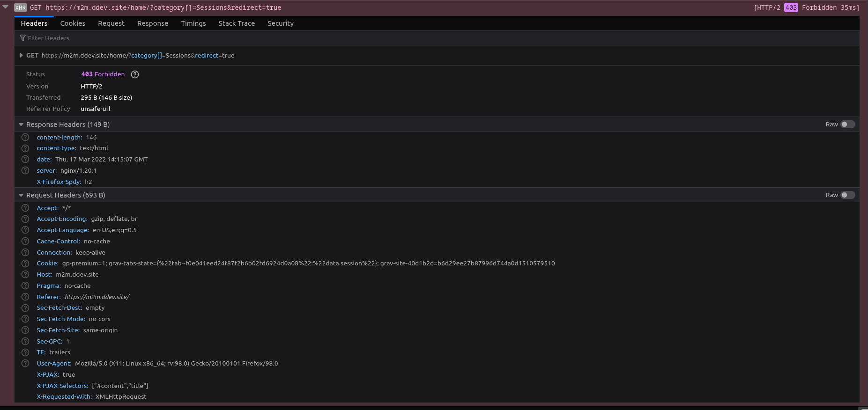This screenshot has height=410, width=868.
Task: Click the Sec-Fetch-Mode value no-cors
Action: (100, 319)
